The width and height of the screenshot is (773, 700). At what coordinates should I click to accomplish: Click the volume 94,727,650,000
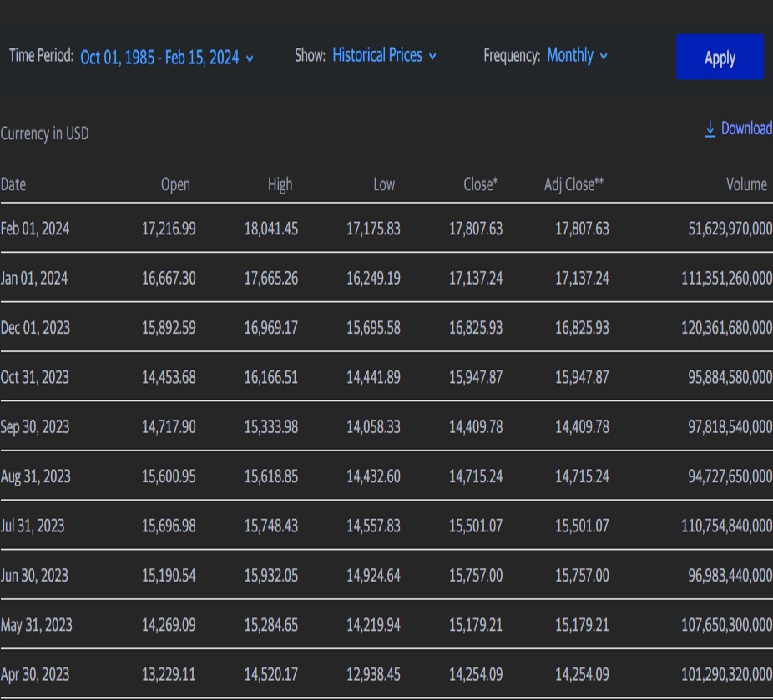point(730,476)
